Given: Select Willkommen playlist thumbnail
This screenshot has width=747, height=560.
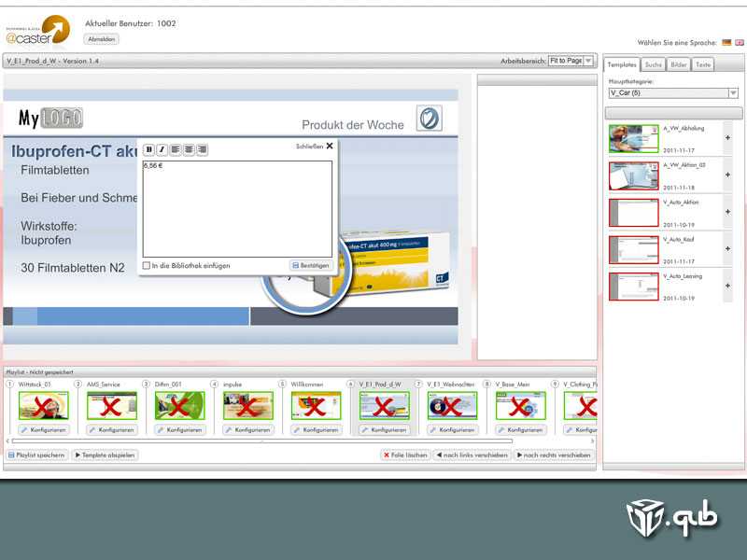Looking at the screenshot, I should (x=316, y=406).
